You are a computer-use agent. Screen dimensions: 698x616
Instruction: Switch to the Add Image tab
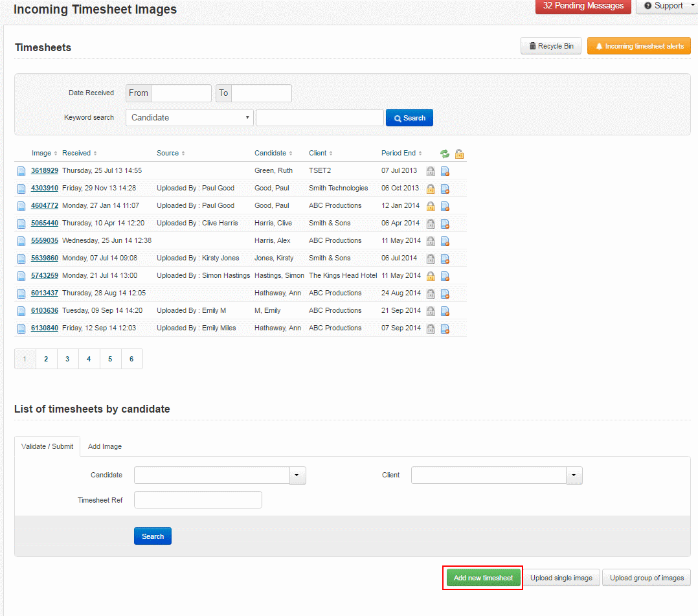[105, 446]
